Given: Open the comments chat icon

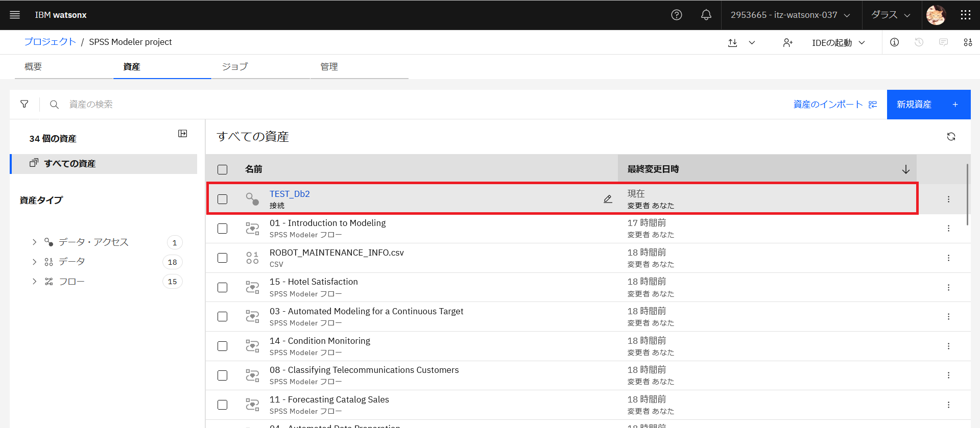Looking at the screenshot, I should [944, 42].
